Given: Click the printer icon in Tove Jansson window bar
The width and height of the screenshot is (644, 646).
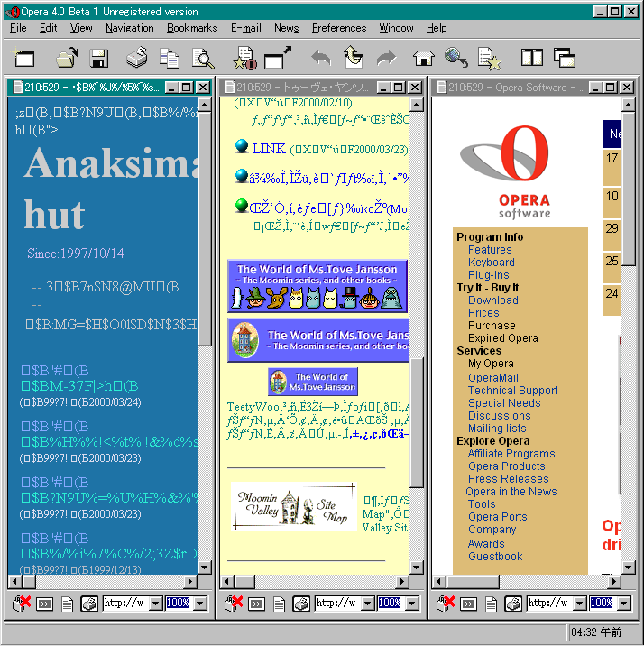Looking at the screenshot, I should pos(301,604).
